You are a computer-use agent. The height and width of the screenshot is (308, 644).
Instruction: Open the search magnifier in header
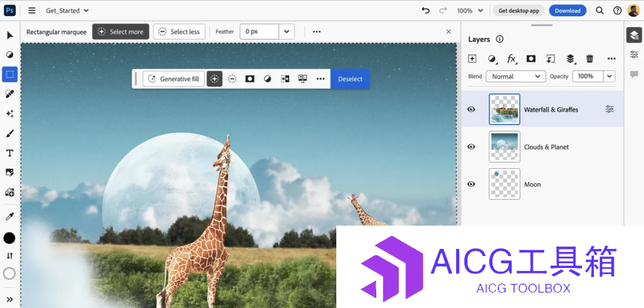[600, 11]
